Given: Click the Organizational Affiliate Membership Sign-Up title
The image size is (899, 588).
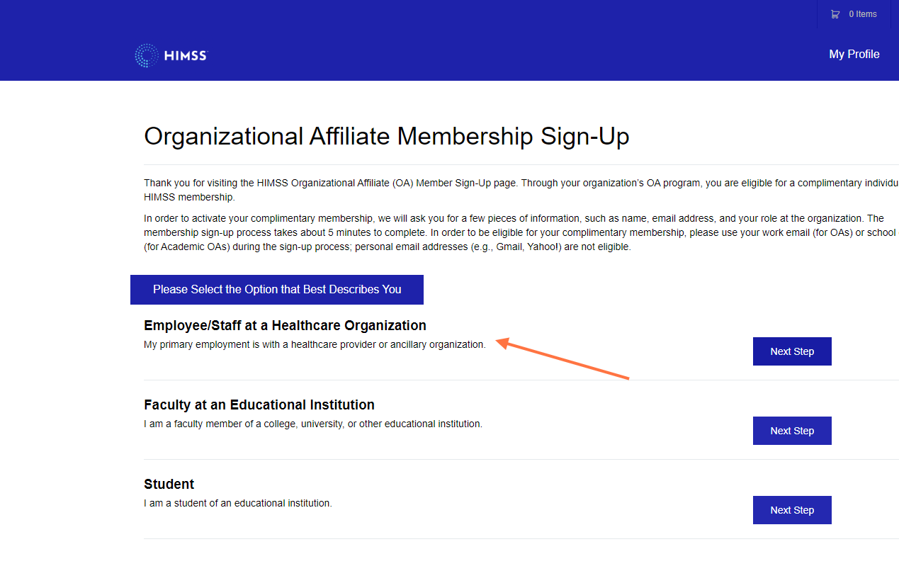Looking at the screenshot, I should [387, 136].
